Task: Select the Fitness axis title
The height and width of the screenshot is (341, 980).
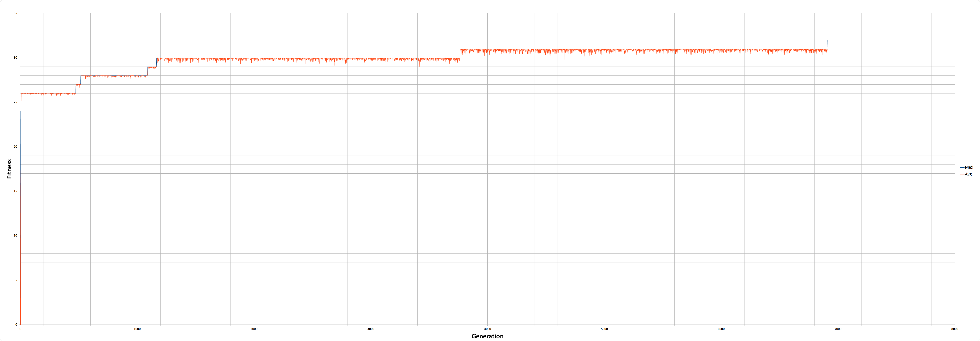Action: (x=9, y=169)
